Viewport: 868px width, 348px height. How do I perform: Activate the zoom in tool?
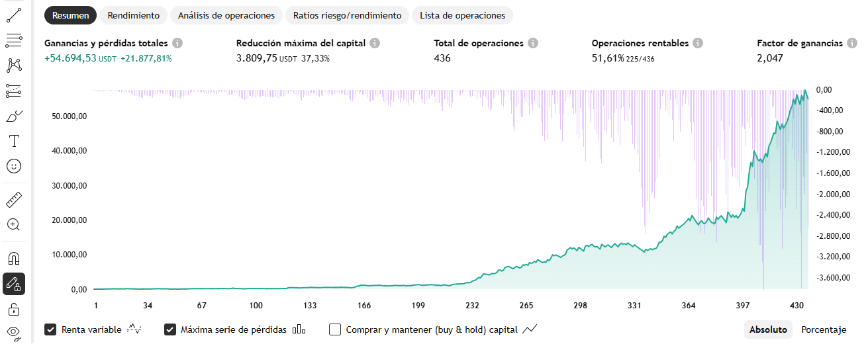coord(14,225)
